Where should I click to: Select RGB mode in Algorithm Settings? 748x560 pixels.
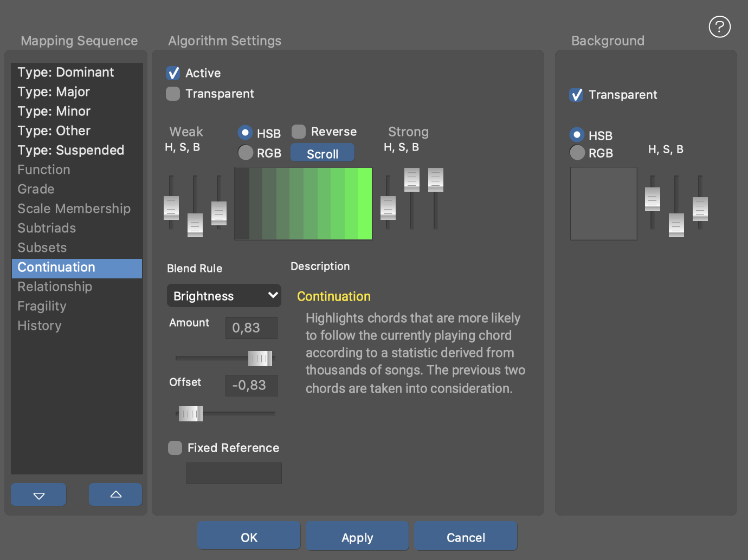[246, 153]
